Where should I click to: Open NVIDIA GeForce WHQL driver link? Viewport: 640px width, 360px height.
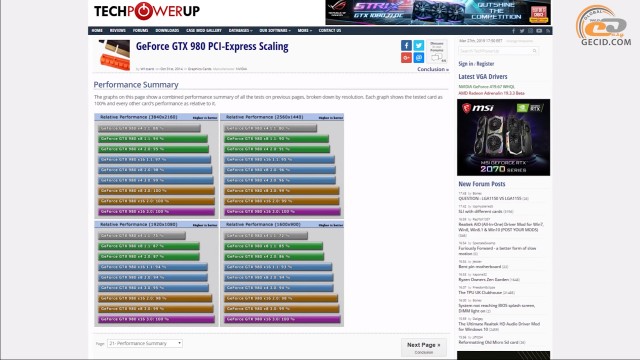[x=486, y=87]
